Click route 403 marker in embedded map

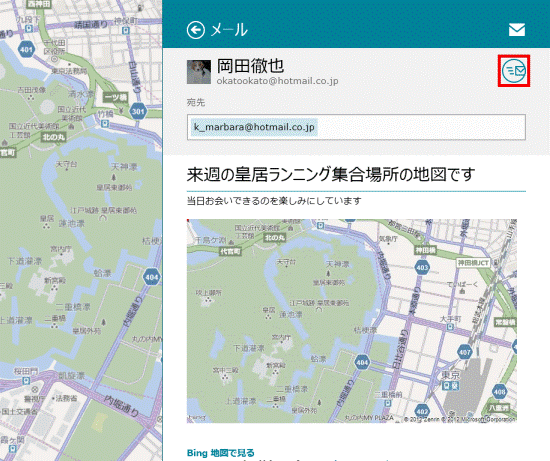(422, 268)
